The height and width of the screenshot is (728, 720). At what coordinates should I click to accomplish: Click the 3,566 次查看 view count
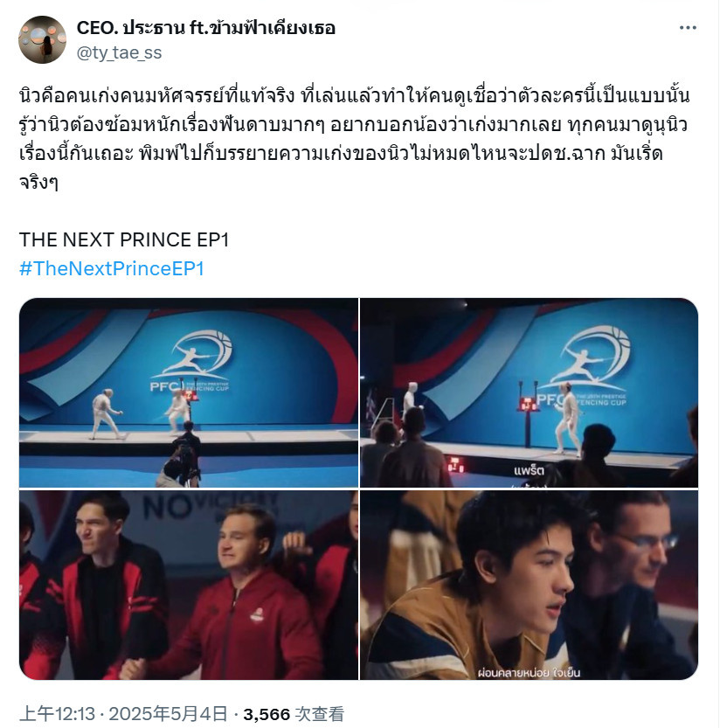[294, 714]
